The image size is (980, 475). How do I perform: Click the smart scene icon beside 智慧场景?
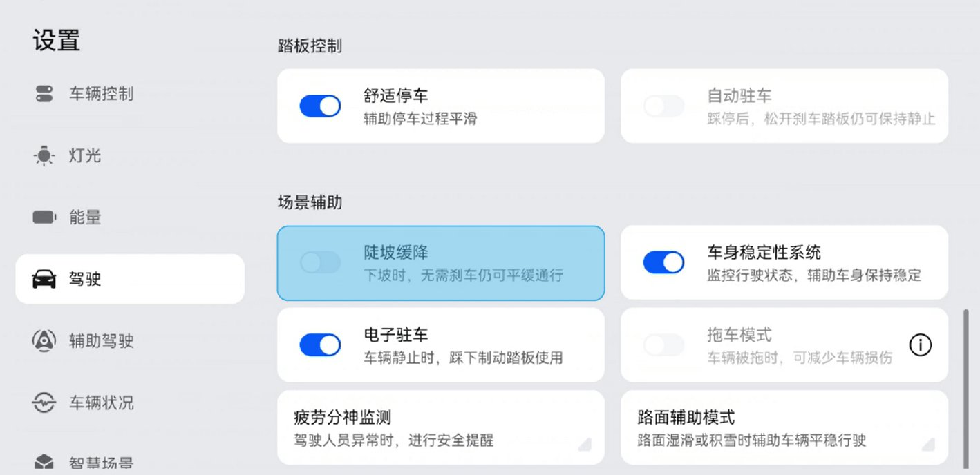pyautogui.click(x=44, y=462)
